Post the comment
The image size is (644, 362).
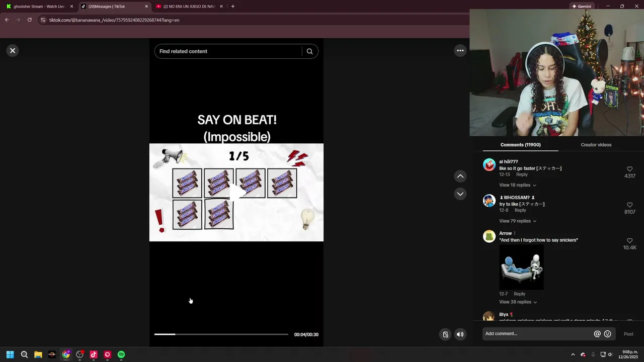[x=628, y=334]
